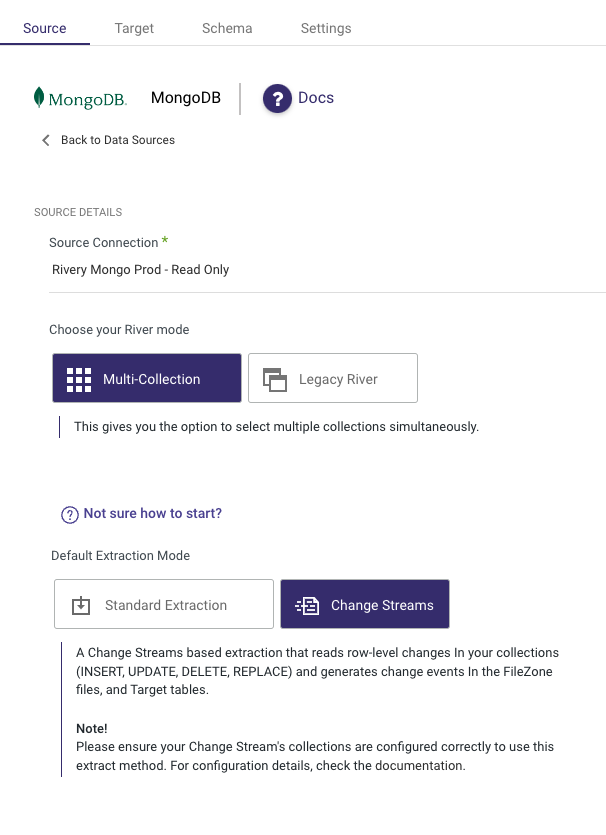Click the download box icon on Standard Extraction
The width and height of the screenshot is (606, 835).
click(x=81, y=605)
